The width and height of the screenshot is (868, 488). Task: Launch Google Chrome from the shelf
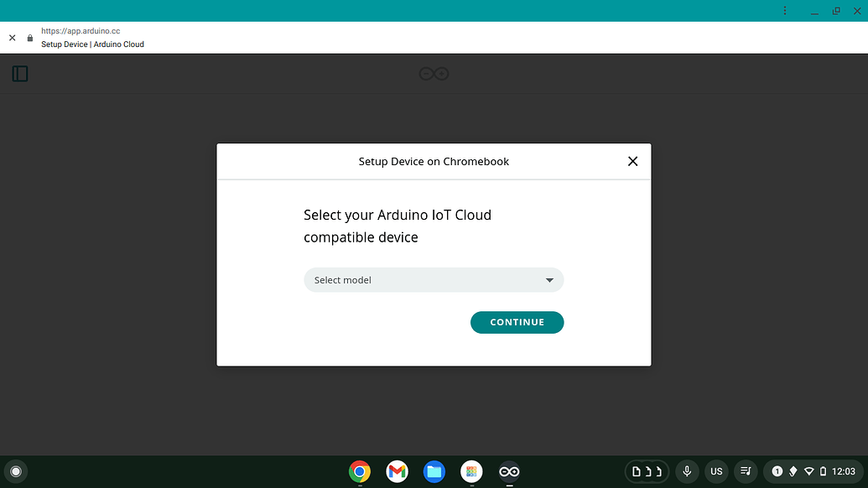[359, 471]
